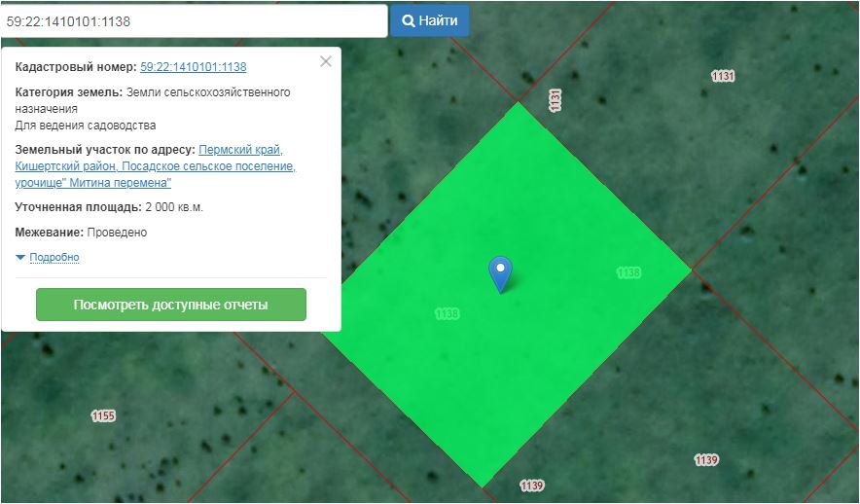Open the Пермский край address link
Viewport: 860px width, 504px height.
(156, 165)
